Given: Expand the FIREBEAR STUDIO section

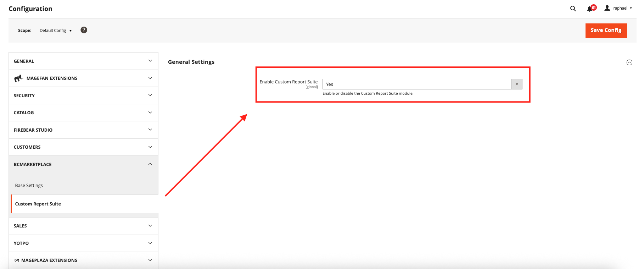Looking at the screenshot, I should click(83, 130).
